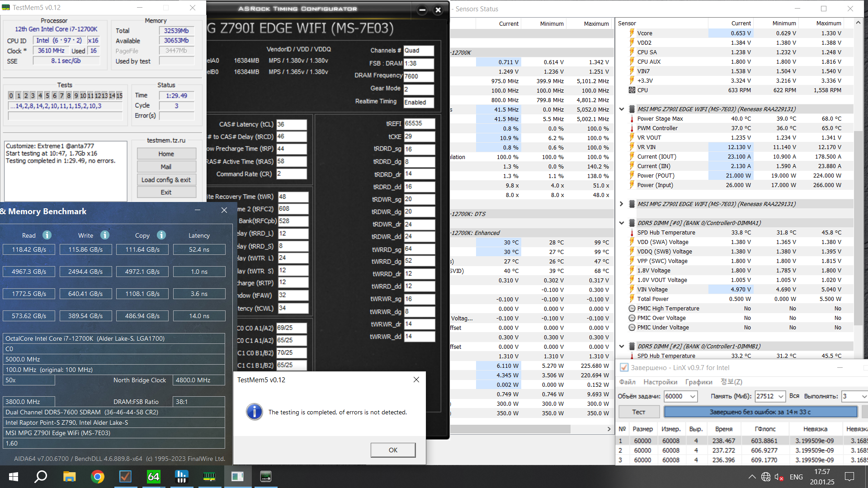Show hidden system tray icons
Viewport: 868px width, 488px height.
(x=752, y=477)
